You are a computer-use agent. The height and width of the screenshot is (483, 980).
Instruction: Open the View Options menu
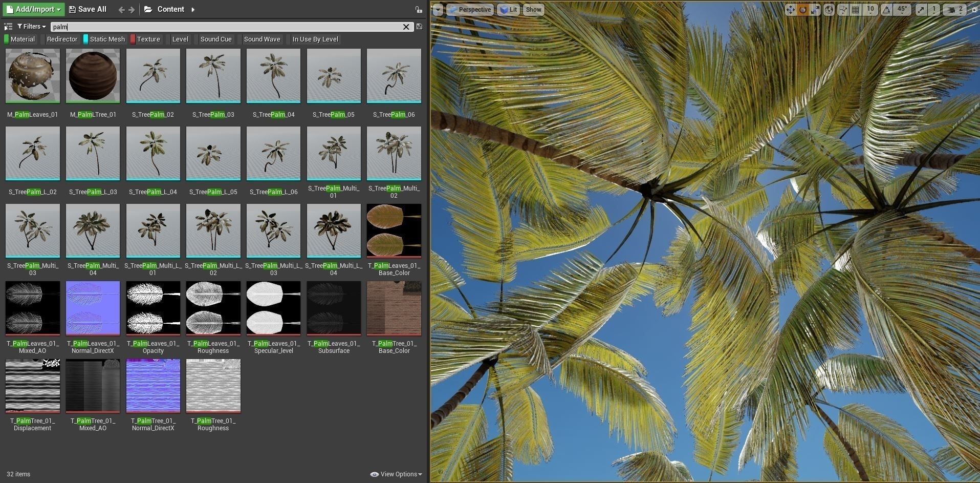[396, 474]
